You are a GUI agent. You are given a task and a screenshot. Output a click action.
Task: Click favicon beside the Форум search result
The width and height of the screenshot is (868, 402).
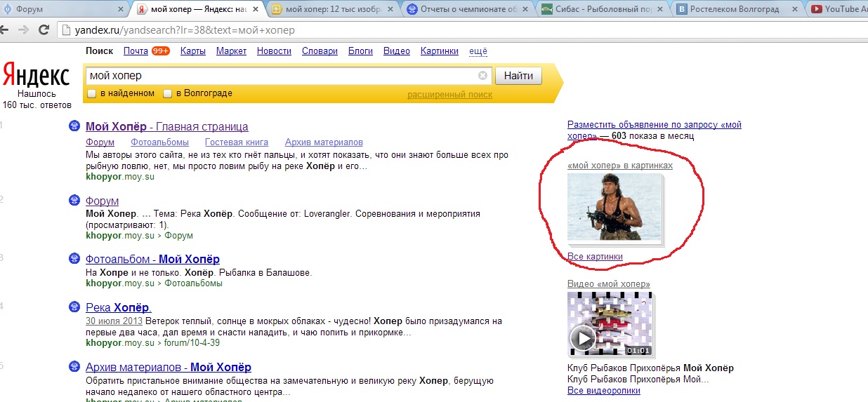point(74,201)
